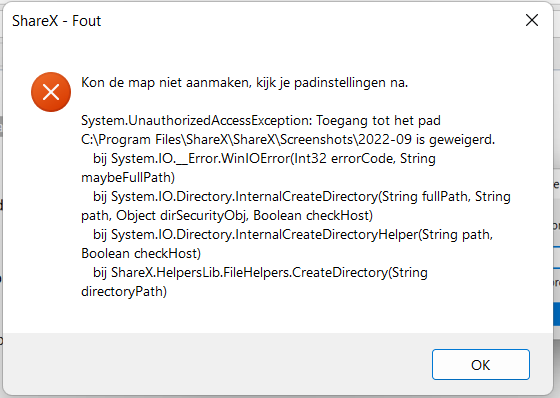Click the OK button
560x398 pixels.
point(480,364)
